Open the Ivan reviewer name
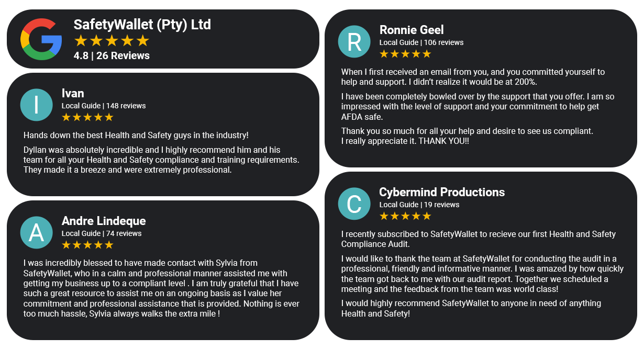 pos(73,93)
